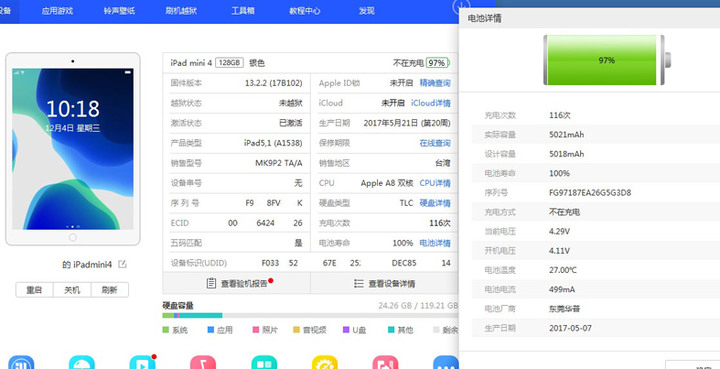The width and height of the screenshot is (720, 369).
Task: Open the pink device-transfer shortcut icon
Action: (x=385, y=363)
